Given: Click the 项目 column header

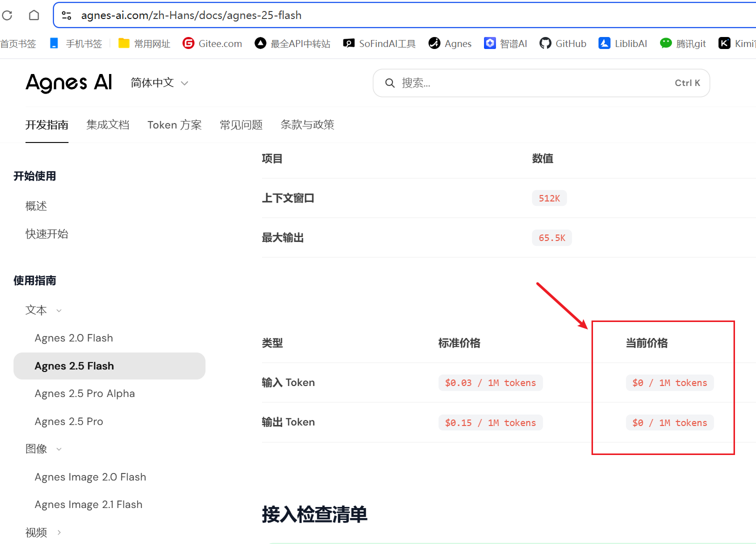Looking at the screenshot, I should tap(272, 158).
